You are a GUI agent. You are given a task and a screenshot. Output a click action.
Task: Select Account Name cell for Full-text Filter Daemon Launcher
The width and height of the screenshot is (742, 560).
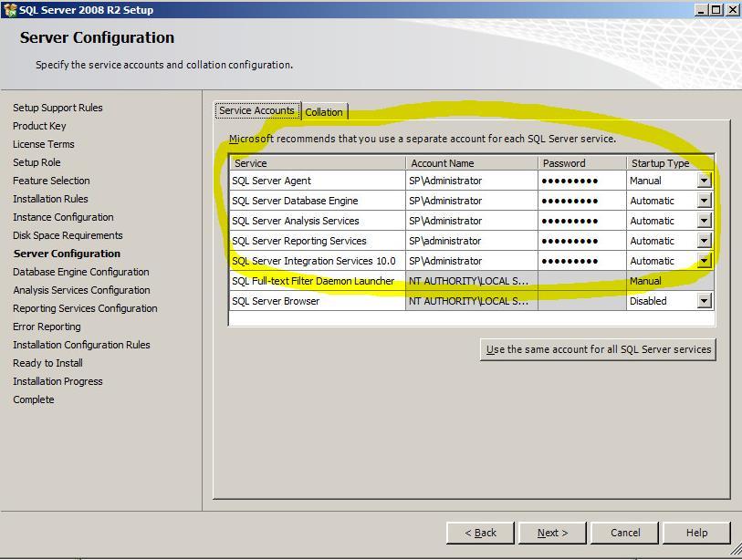point(471,281)
